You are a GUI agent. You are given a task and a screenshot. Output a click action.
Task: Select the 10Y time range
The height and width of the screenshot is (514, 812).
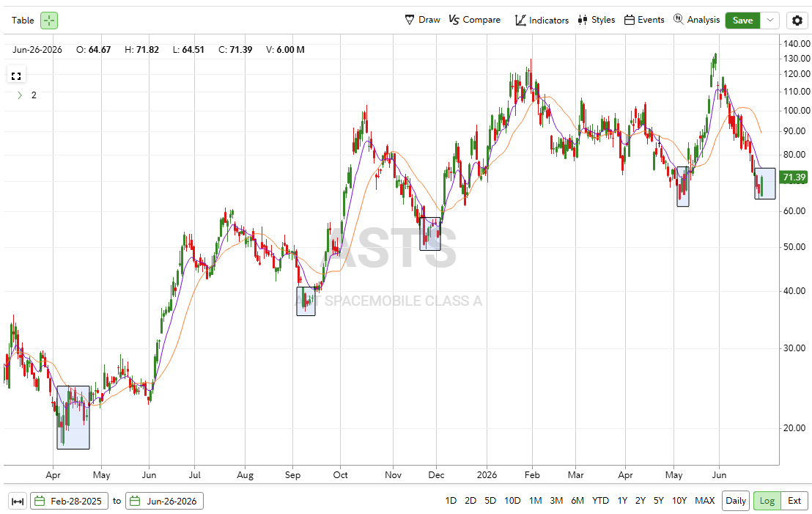[x=679, y=501]
